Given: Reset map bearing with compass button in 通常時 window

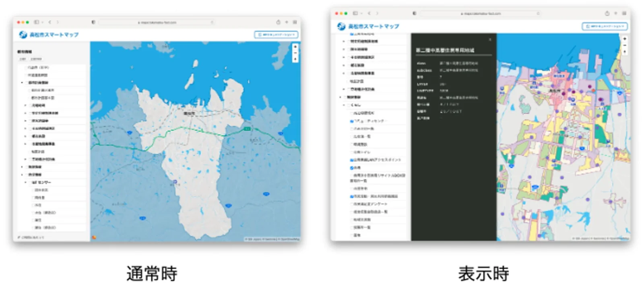Looking at the screenshot, I should coord(295,59).
